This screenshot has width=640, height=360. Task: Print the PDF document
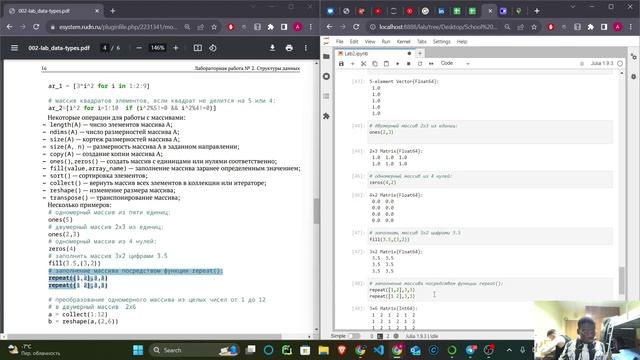point(289,48)
